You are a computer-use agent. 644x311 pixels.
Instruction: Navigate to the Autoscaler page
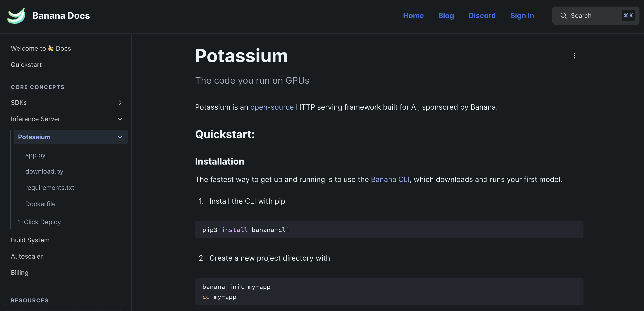click(x=27, y=256)
